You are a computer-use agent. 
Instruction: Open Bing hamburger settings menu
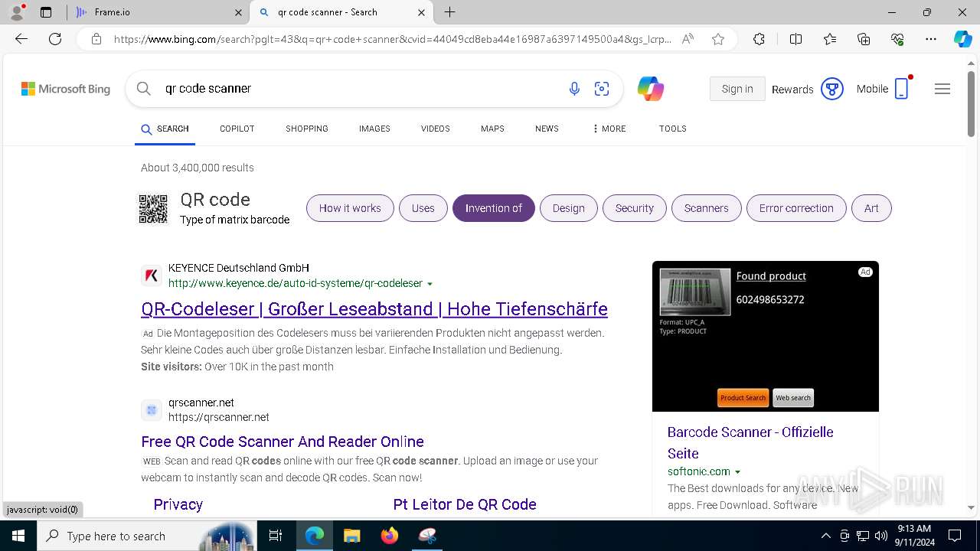point(942,89)
